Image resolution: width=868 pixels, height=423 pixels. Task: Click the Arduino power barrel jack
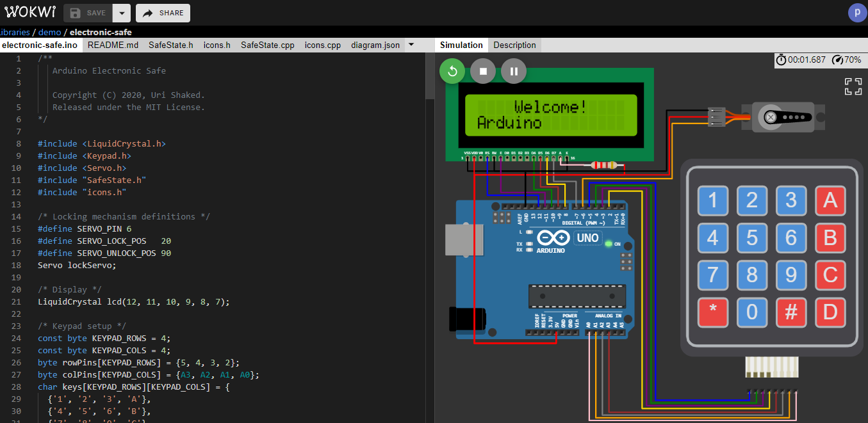467,319
